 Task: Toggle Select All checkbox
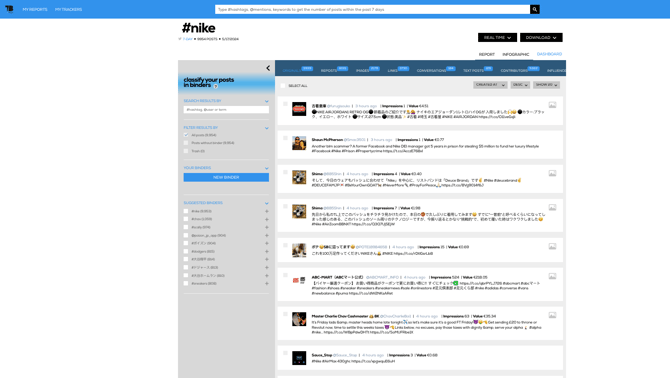(283, 86)
